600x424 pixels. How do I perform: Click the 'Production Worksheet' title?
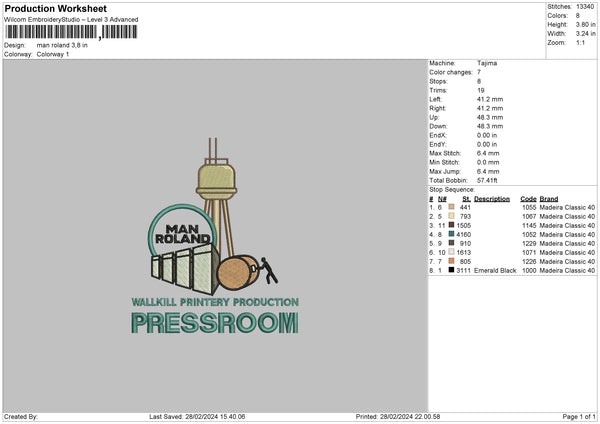point(55,8)
